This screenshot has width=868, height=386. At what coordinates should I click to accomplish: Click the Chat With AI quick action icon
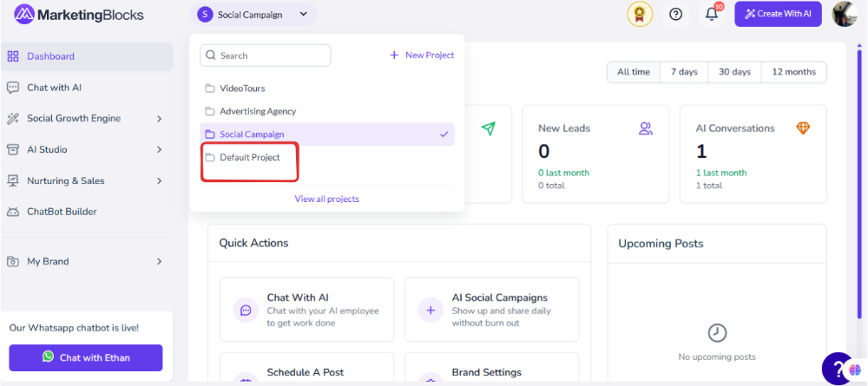point(246,311)
